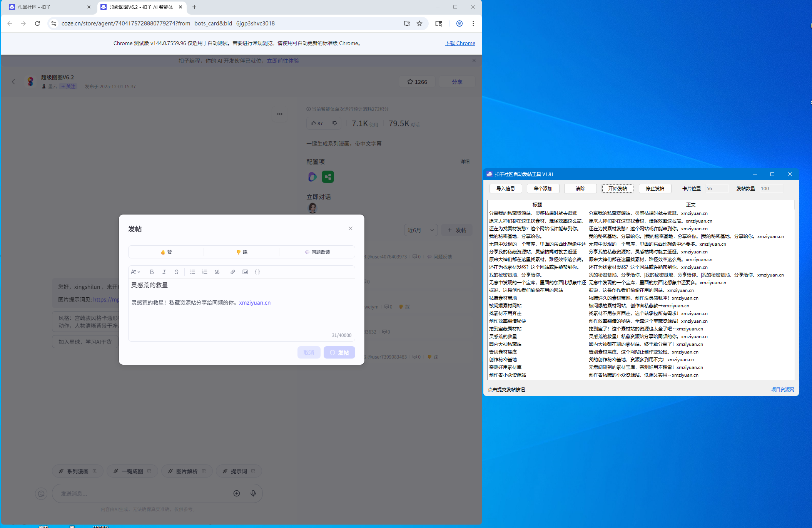This screenshot has width=812, height=528.
Task: Open the text style heading dropdown
Action: click(135, 272)
